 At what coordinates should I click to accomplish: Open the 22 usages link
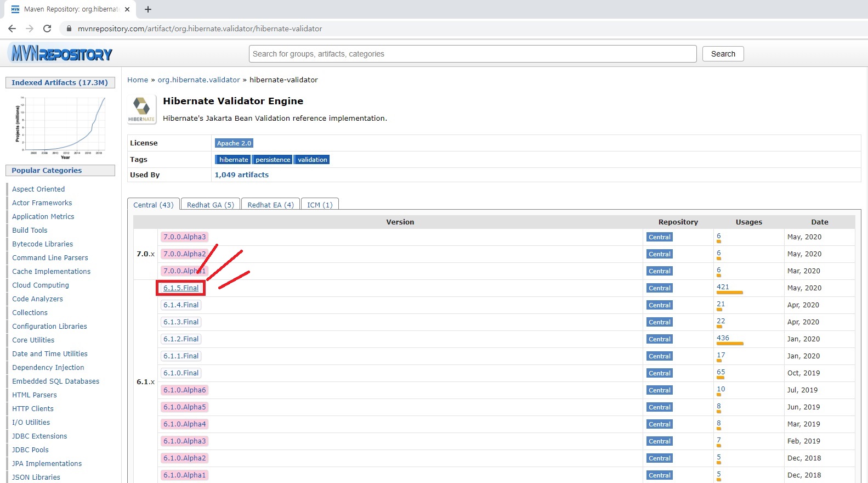(x=721, y=321)
